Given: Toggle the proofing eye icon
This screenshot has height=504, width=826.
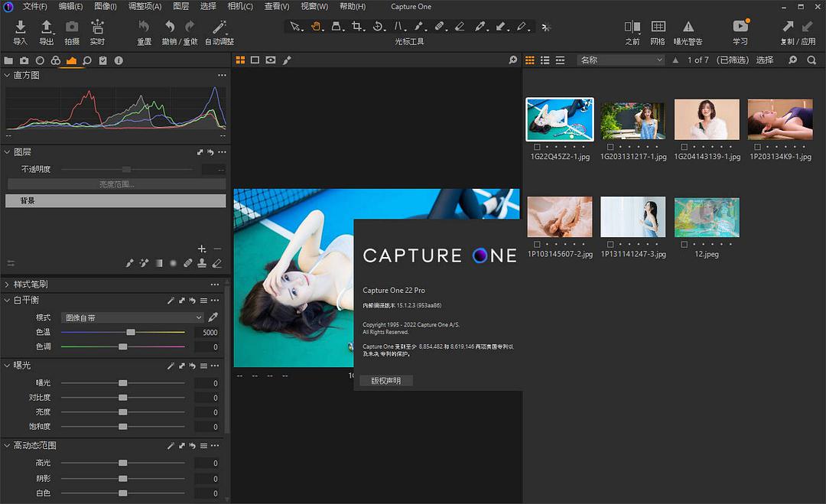Looking at the screenshot, I should 270,60.
